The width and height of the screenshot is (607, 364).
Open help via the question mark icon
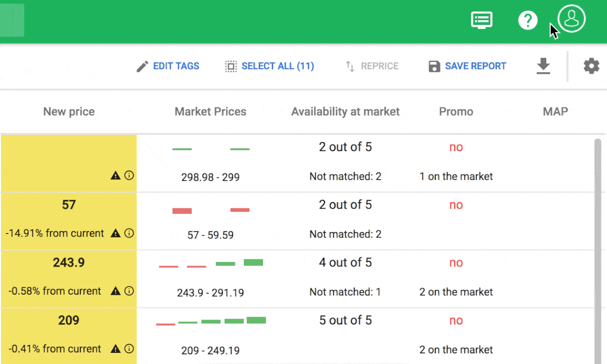click(x=528, y=20)
